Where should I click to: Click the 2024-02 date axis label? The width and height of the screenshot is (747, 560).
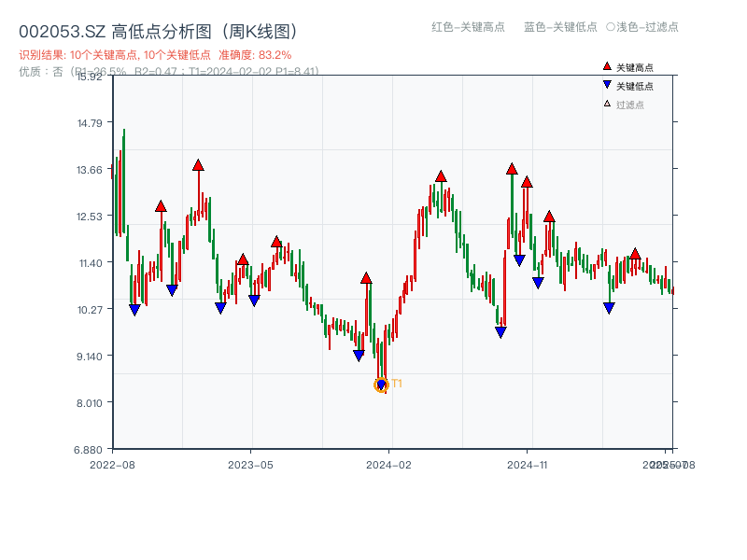click(x=388, y=465)
